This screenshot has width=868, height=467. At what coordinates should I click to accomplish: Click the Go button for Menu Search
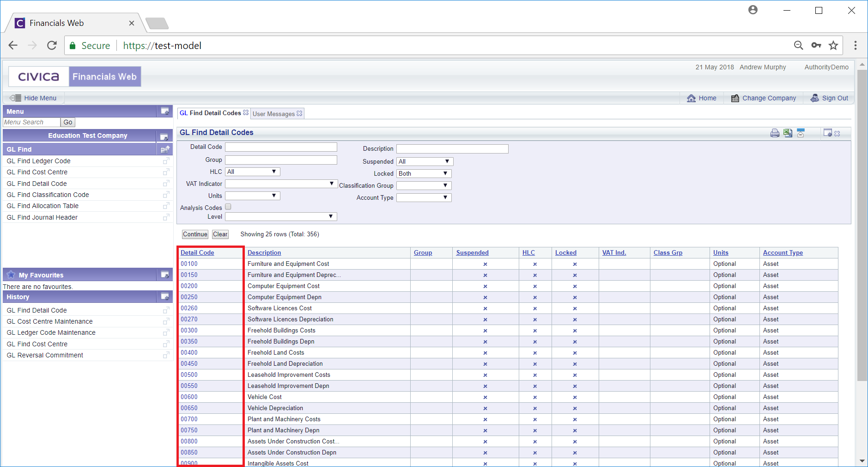click(x=68, y=122)
